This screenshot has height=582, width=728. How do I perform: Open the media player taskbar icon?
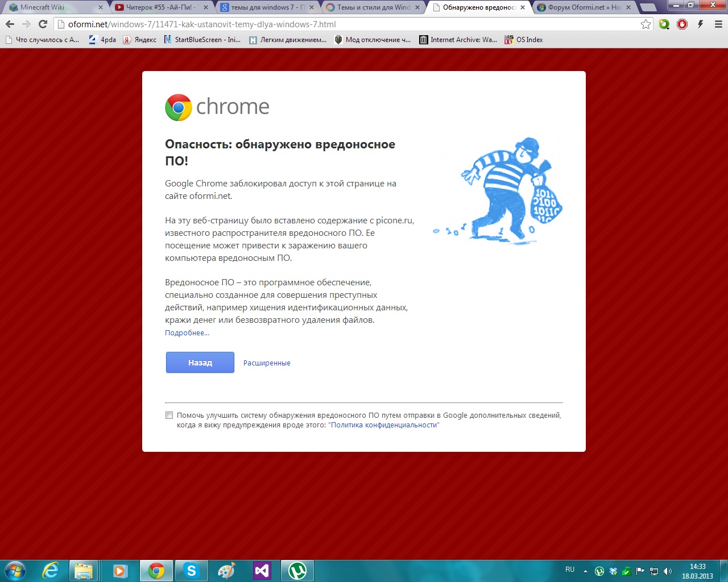120,571
